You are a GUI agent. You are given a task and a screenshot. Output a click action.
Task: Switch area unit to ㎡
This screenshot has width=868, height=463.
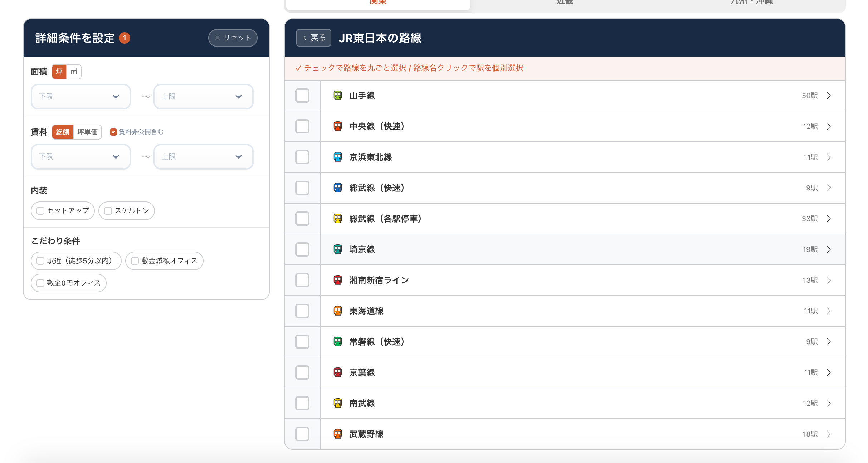(74, 72)
